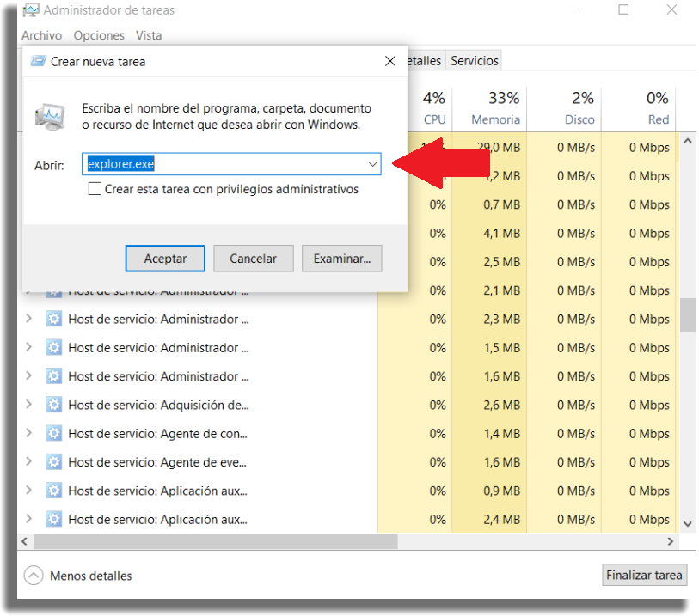Screen dimensions: 699x616
Task: Open the Vista menu
Action: click(x=149, y=35)
